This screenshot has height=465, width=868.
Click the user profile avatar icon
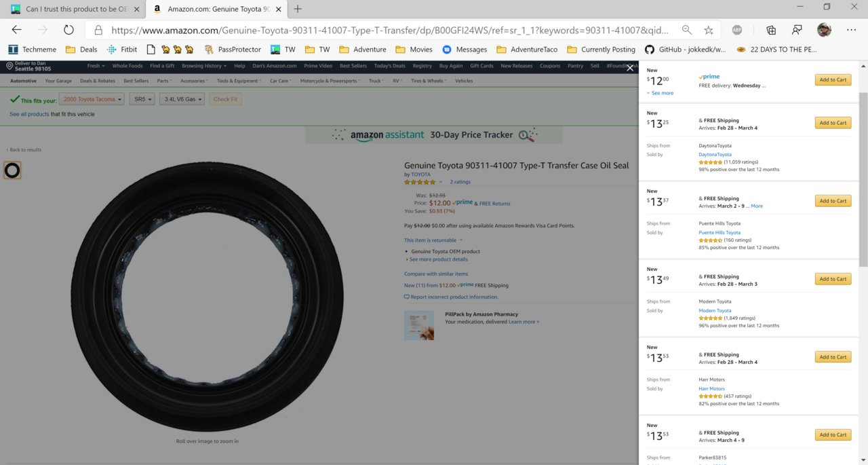(824, 30)
